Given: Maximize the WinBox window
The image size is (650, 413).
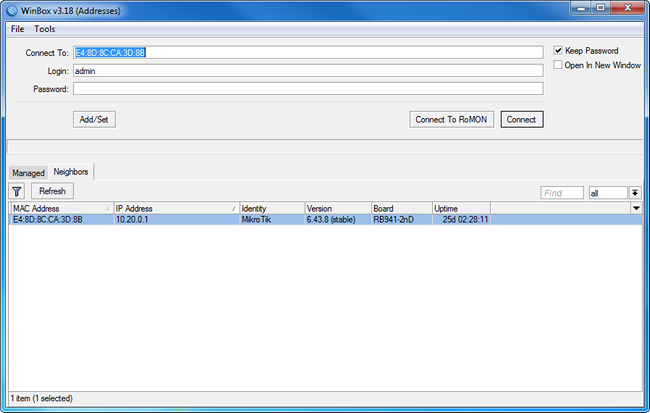Looking at the screenshot, I should point(600,8).
